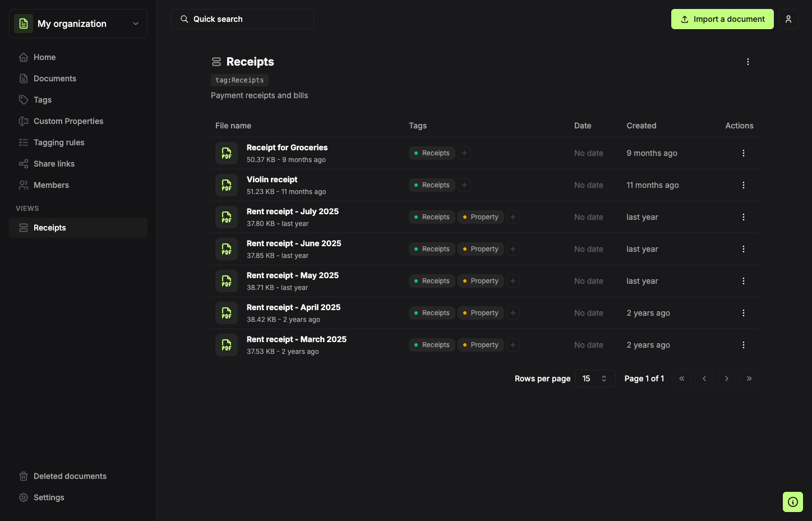
Task: Open the Tagging rules page
Action: (59, 142)
